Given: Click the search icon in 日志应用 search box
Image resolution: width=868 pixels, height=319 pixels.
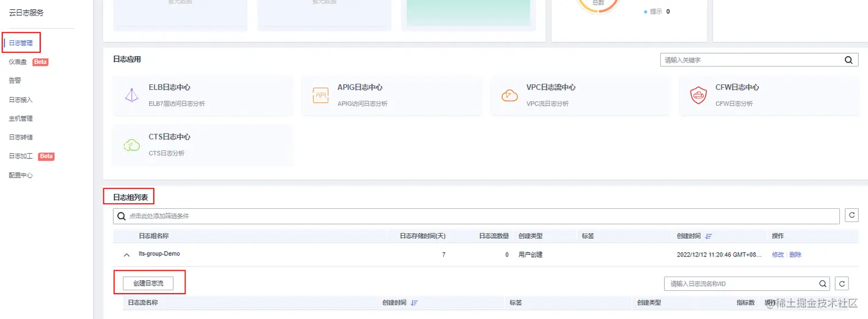Looking at the screenshot, I should 848,60.
